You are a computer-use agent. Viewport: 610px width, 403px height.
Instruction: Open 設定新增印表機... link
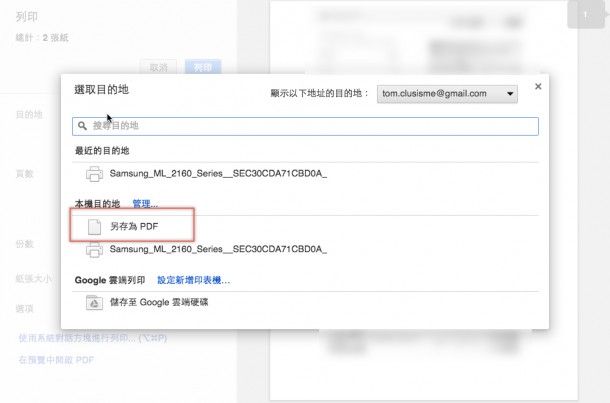[x=193, y=280]
